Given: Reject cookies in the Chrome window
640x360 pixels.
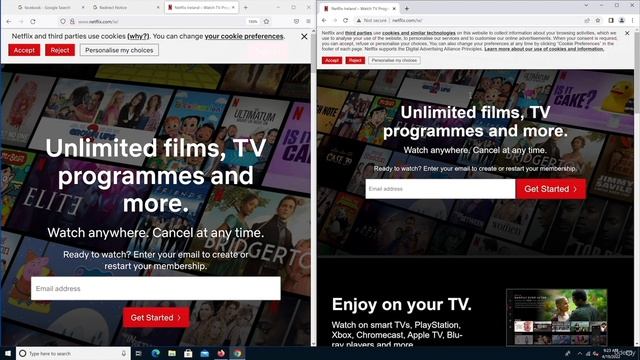Looking at the screenshot, I should [x=355, y=60].
